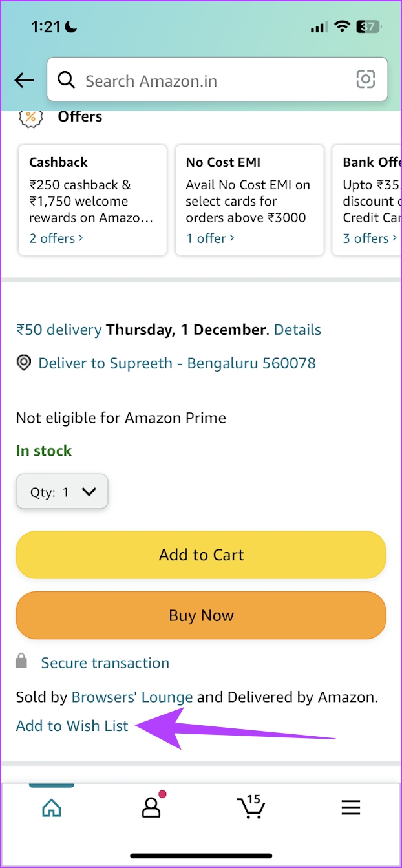
Task: Expand 1 offer under No Cost EMI
Action: (x=210, y=238)
